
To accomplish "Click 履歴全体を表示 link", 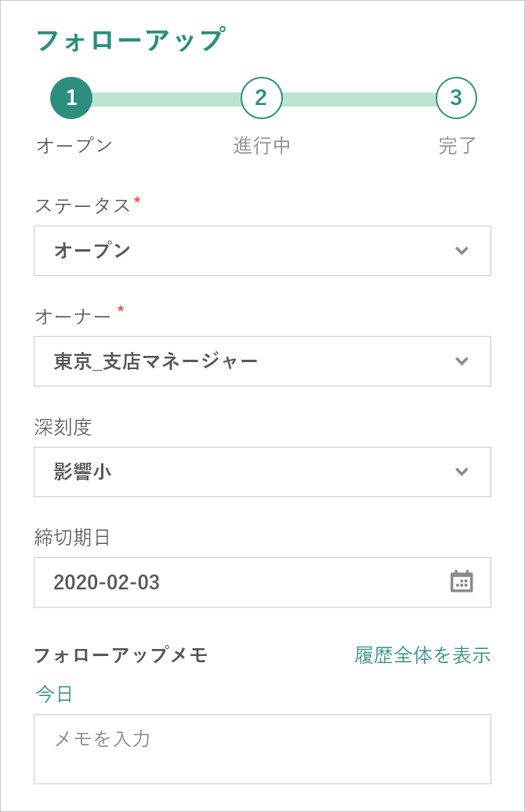I will tap(422, 655).
